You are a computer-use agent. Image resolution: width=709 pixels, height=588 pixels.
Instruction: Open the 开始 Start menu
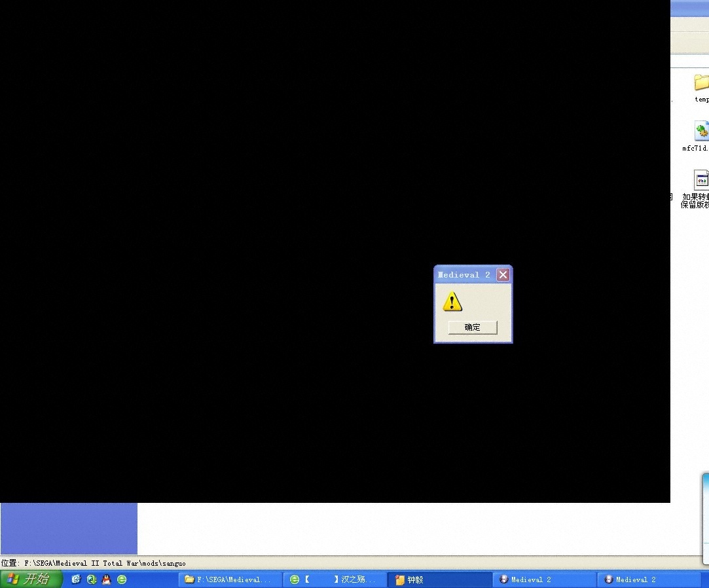(31, 579)
